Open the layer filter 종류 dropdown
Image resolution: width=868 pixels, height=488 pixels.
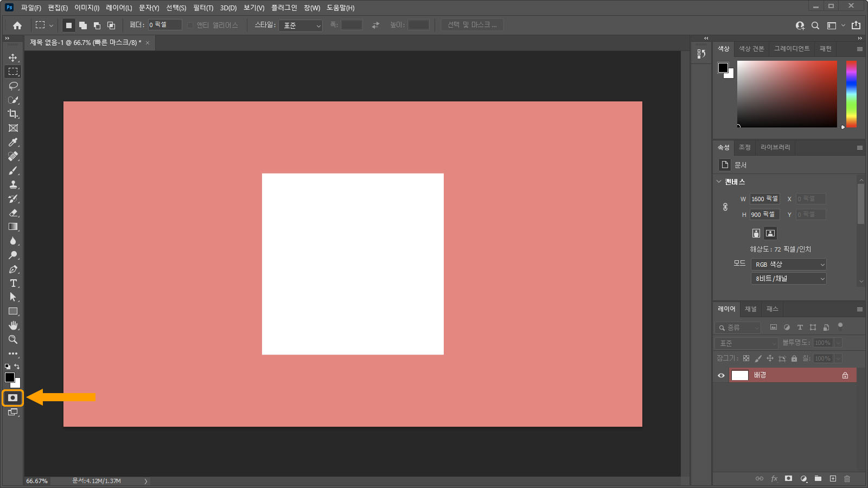(738, 328)
